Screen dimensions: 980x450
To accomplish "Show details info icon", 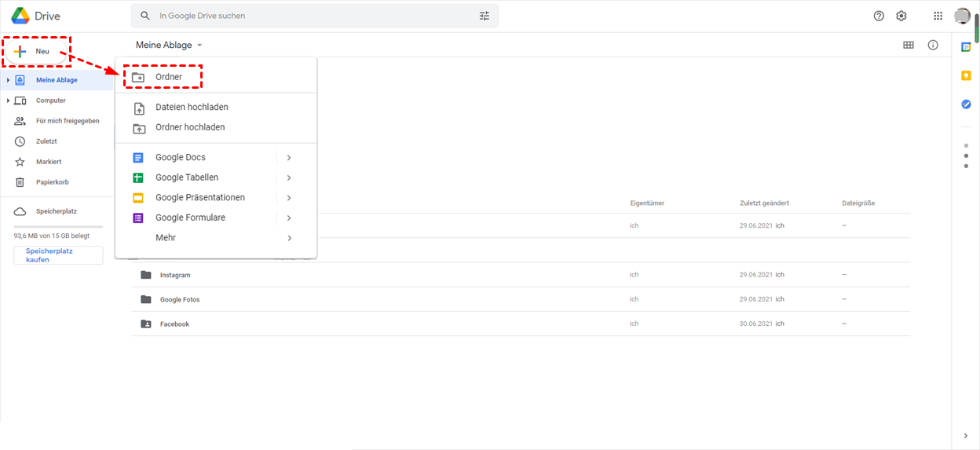I will [x=933, y=45].
